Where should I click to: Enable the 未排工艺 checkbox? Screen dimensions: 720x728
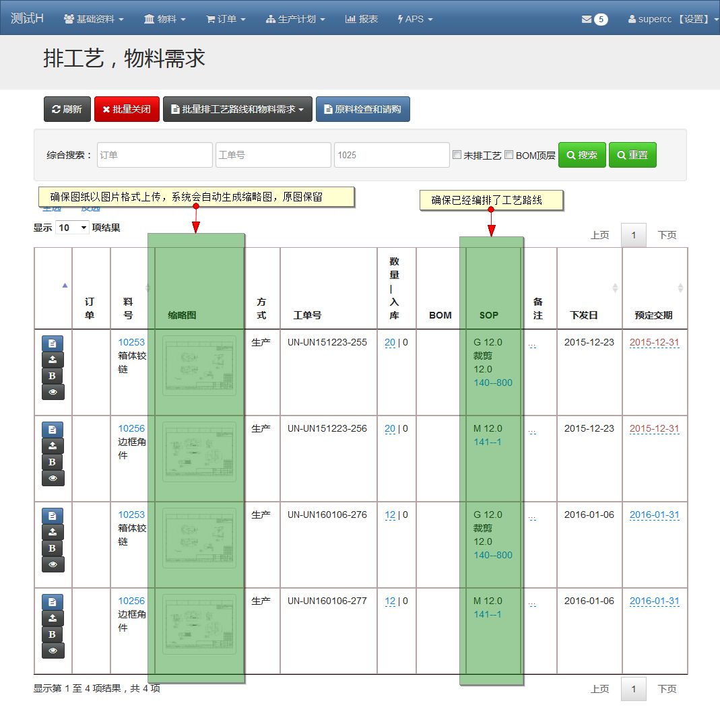(x=457, y=155)
